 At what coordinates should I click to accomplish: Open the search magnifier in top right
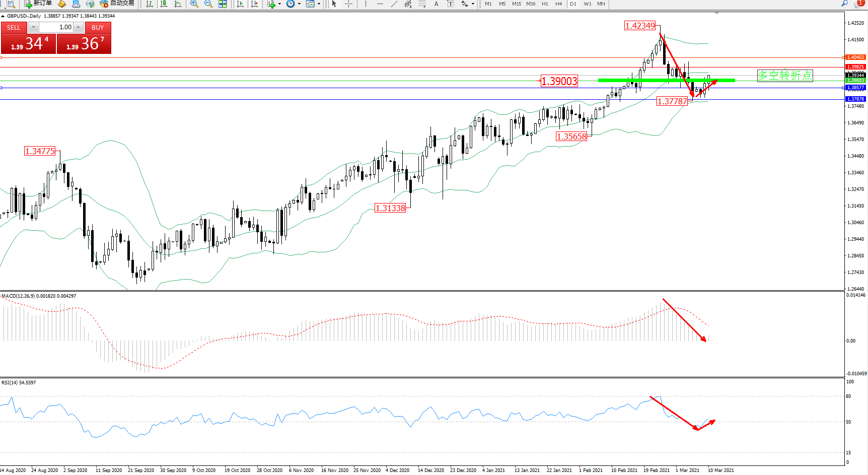[x=845, y=4]
